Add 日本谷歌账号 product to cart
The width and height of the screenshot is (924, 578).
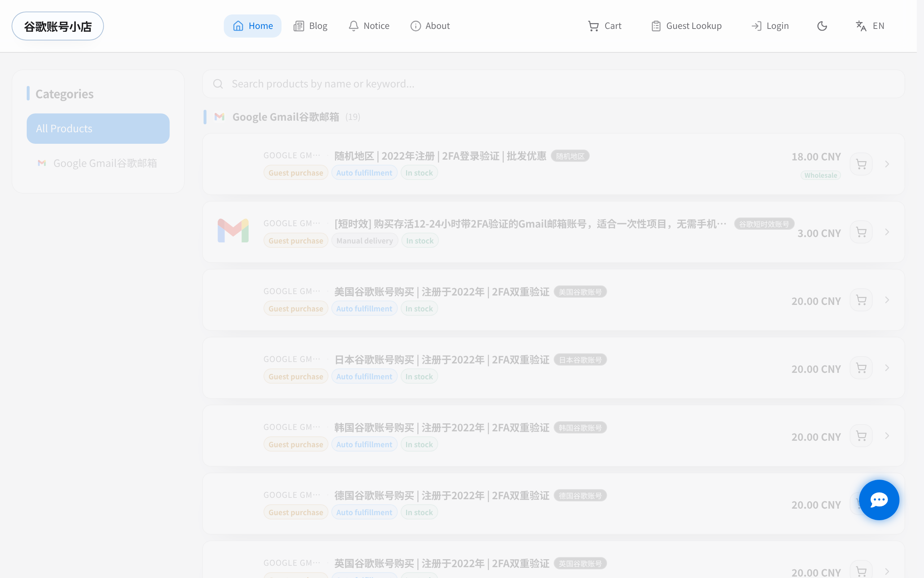click(861, 368)
